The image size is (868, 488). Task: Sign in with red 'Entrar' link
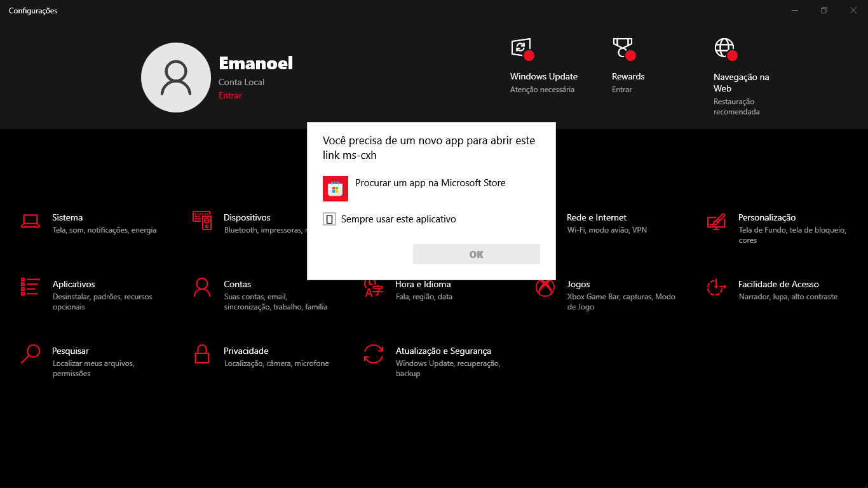(x=230, y=95)
